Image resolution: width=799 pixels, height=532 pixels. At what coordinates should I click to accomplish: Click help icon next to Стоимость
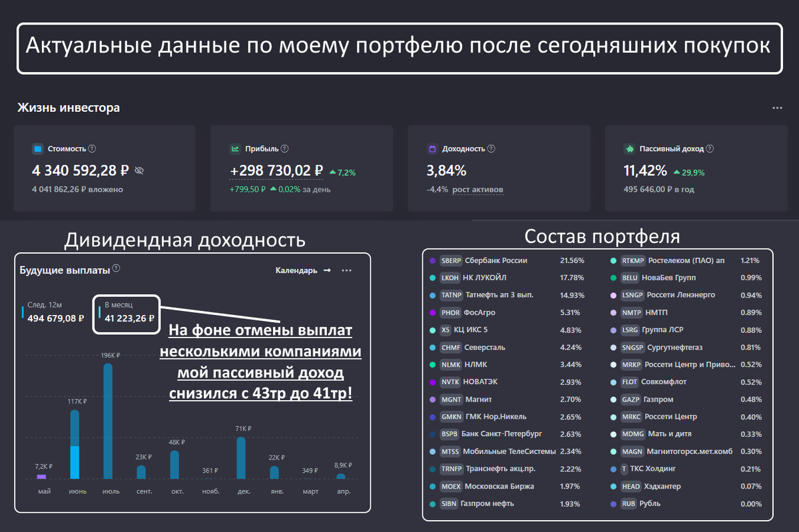[92, 149]
